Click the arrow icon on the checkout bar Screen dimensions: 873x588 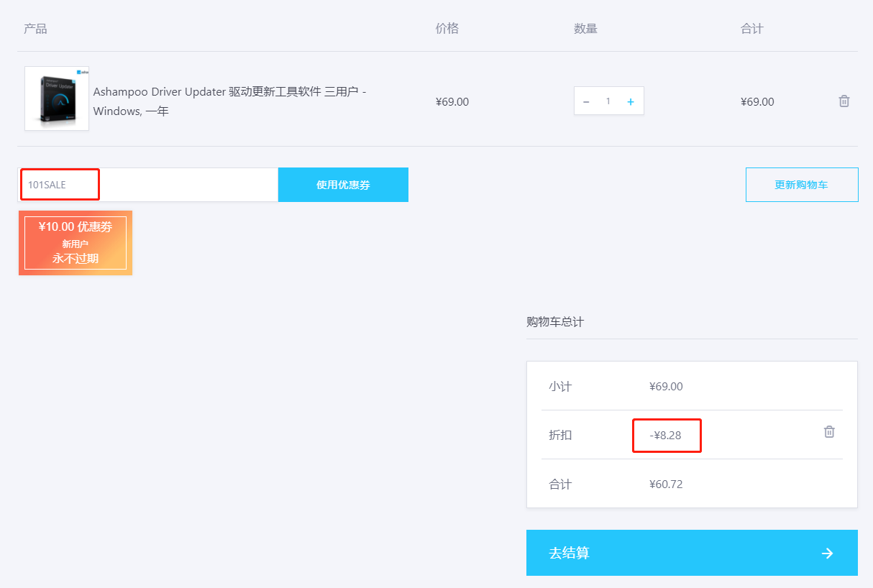(828, 553)
